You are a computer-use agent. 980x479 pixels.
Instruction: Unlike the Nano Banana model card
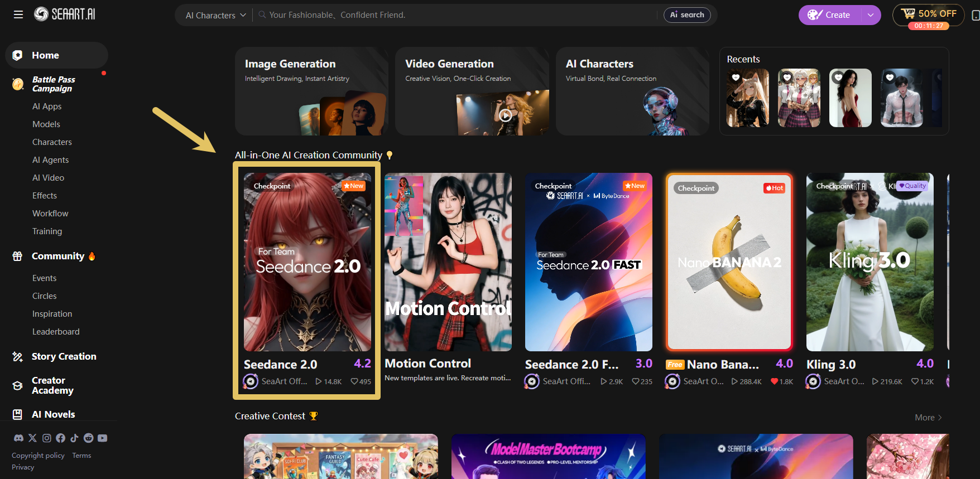pos(774,381)
